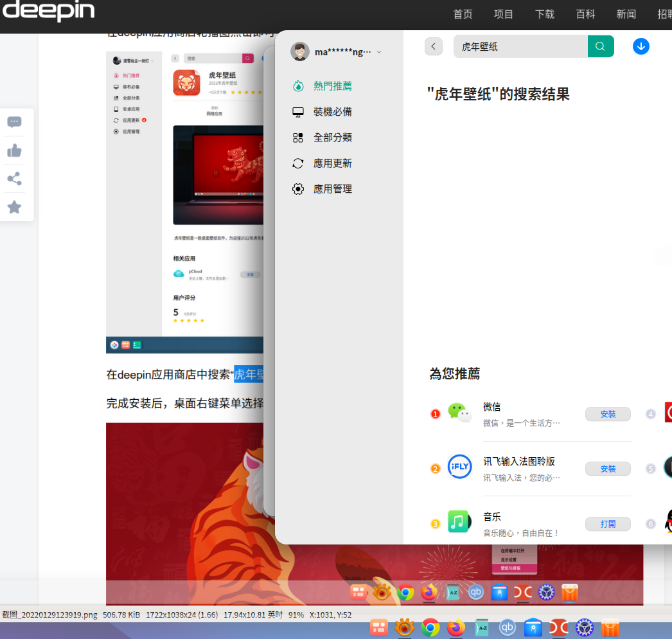This screenshot has width=672, height=639.
Task: Open the 下载 menu in the top navigation
Action: pyautogui.click(x=544, y=14)
